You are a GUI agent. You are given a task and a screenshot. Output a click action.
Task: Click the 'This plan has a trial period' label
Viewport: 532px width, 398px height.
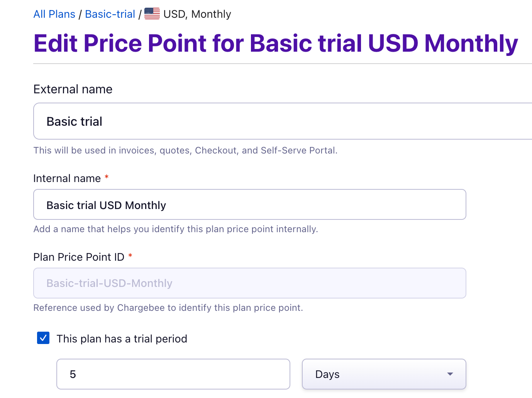point(122,339)
